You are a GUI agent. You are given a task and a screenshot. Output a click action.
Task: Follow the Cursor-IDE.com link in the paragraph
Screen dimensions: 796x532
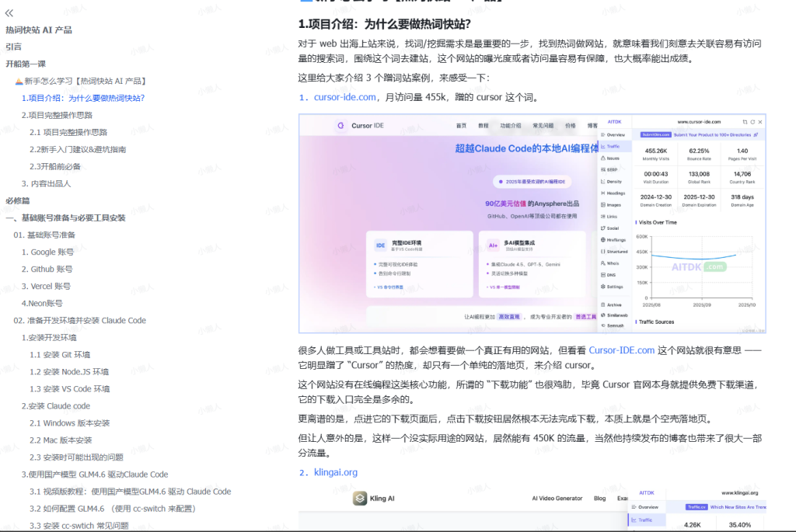coord(621,350)
